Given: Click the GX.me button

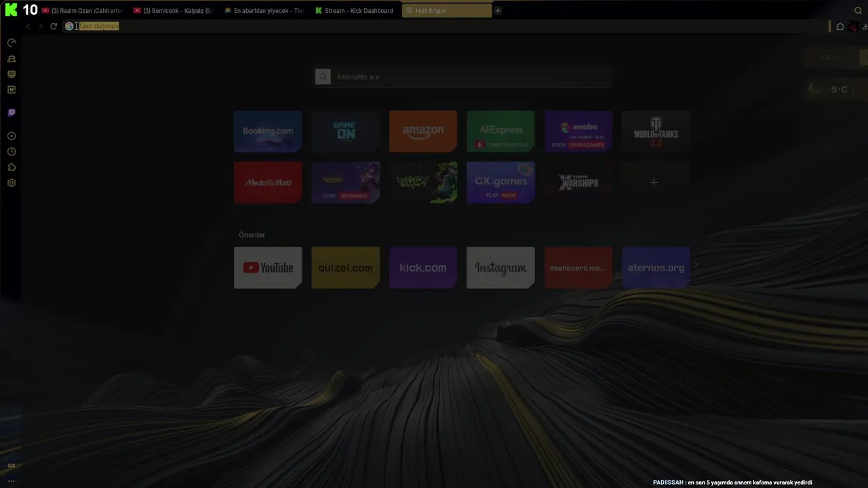Looking at the screenshot, I should tap(830, 58).
